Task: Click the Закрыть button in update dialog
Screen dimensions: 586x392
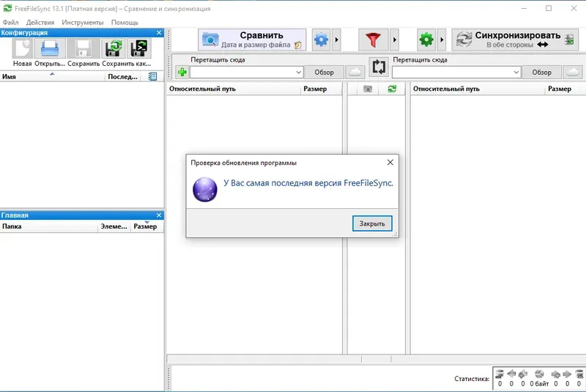Action: [x=372, y=223]
